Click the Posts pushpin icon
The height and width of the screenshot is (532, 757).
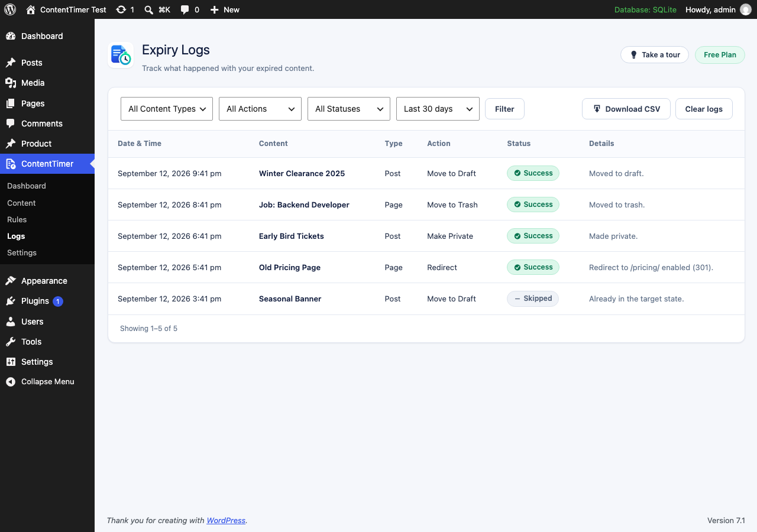[x=11, y=63]
